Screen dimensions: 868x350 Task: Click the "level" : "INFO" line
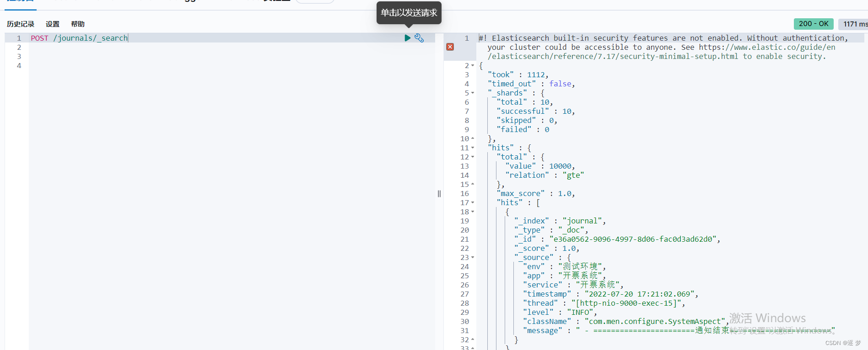coord(560,312)
